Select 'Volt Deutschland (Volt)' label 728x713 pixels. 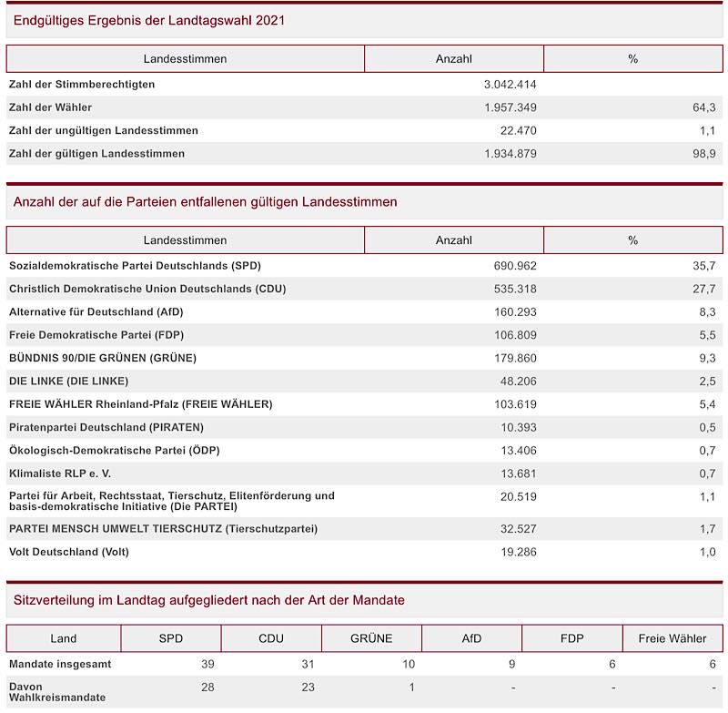69,552
